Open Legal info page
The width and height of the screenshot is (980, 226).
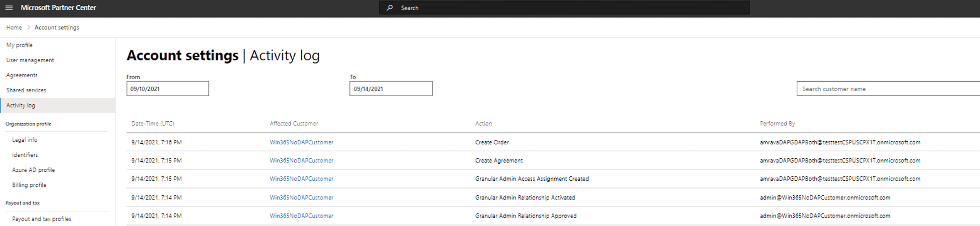click(x=25, y=140)
